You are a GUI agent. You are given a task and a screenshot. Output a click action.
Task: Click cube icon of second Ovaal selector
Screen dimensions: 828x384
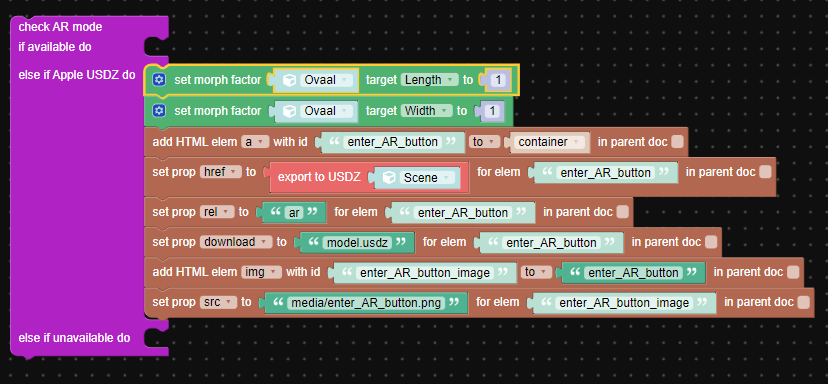tap(289, 111)
